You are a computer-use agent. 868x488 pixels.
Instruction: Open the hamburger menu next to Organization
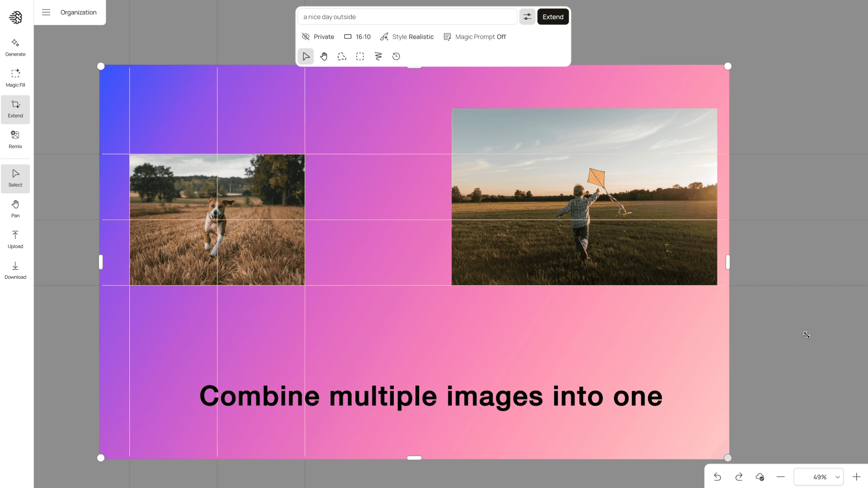pos(46,12)
